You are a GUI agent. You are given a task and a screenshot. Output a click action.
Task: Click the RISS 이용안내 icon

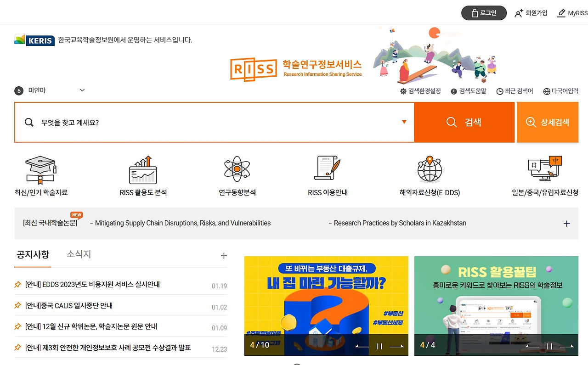[328, 176]
